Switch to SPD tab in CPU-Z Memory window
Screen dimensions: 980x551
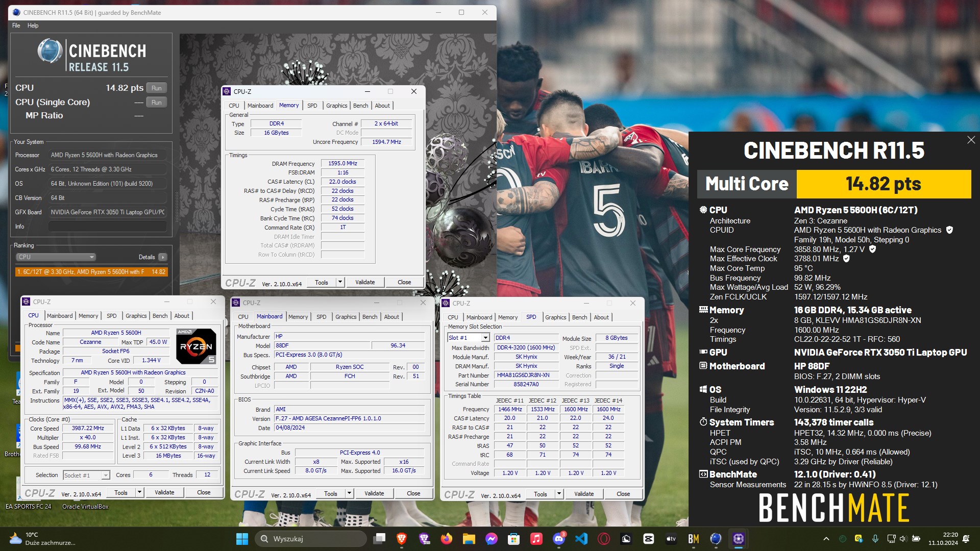(312, 106)
